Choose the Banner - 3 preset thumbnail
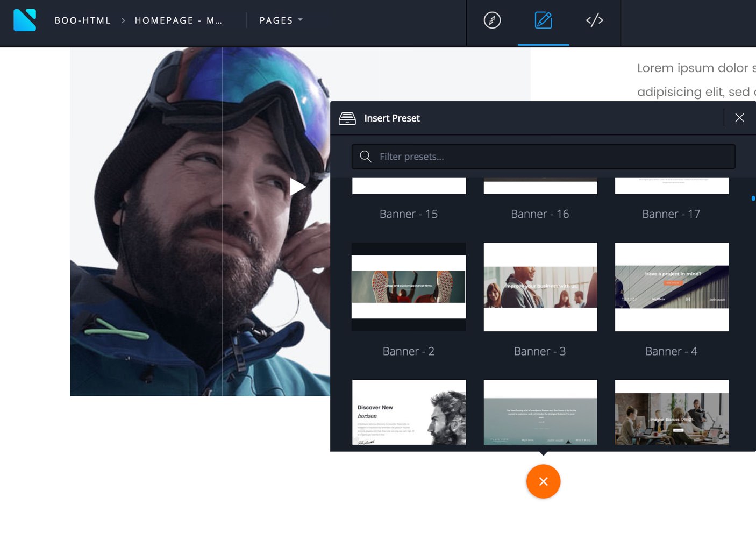756x554 pixels. (540, 287)
